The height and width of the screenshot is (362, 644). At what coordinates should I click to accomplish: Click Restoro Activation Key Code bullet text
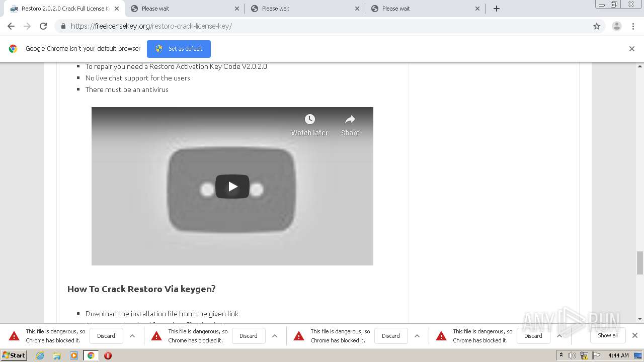coord(176,66)
